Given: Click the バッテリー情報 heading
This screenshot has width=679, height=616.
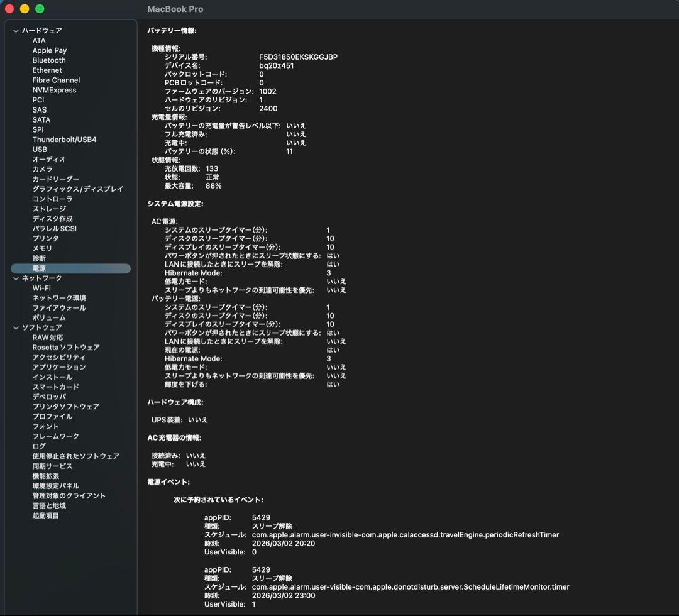Looking at the screenshot, I should (x=172, y=31).
